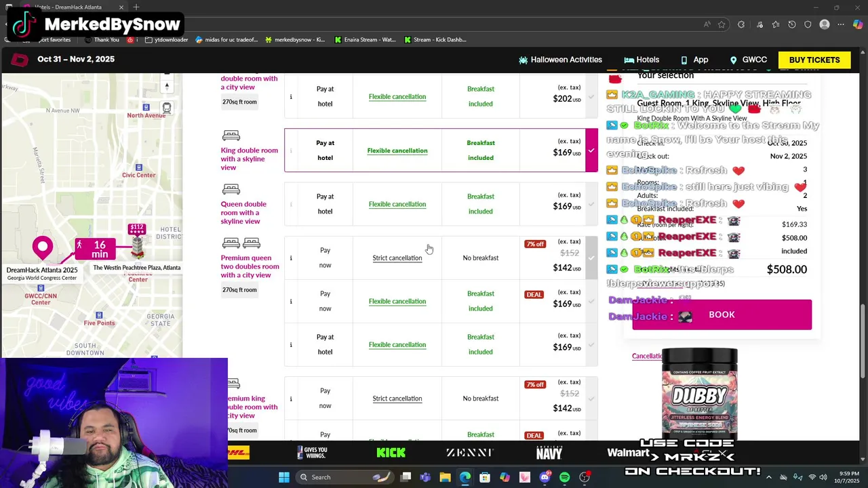Open the Copilot app on the taskbar
Screen dimensions: 868x488
coord(505,477)
